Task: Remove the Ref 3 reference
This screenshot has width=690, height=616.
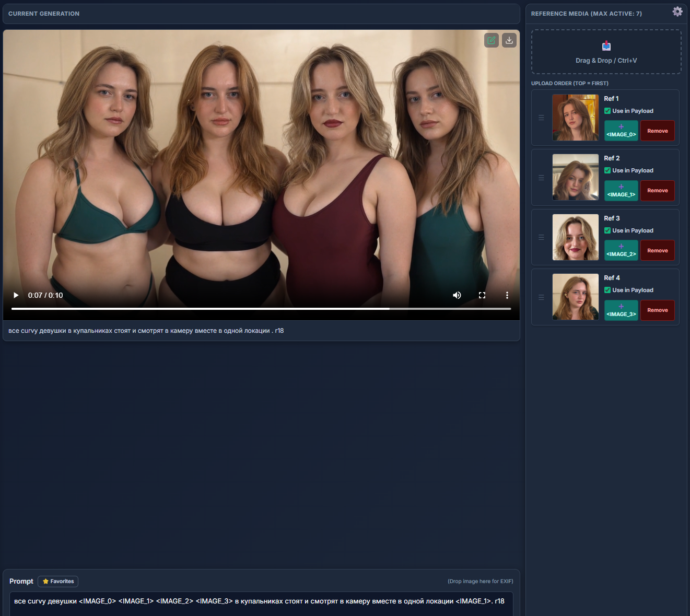Action: click(658, 250)
